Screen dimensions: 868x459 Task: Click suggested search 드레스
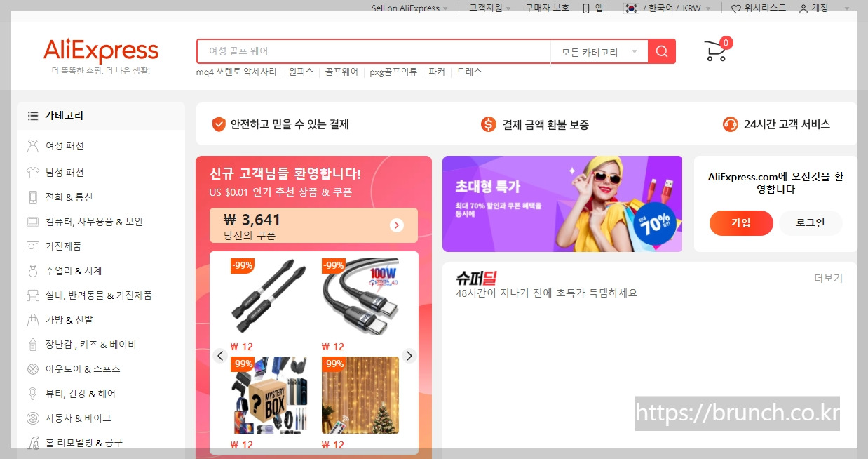[x=469, y=72]
